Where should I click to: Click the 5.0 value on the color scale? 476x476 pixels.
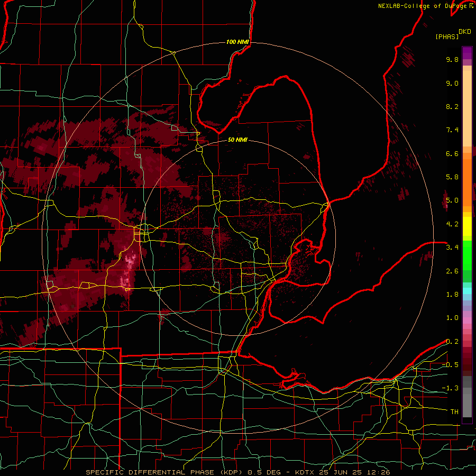[x=452, y=200]
